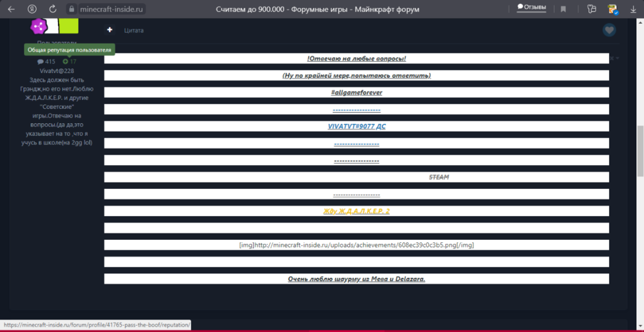Open the user's 415 messages count

pyautogui.click(x=50, y=62)
